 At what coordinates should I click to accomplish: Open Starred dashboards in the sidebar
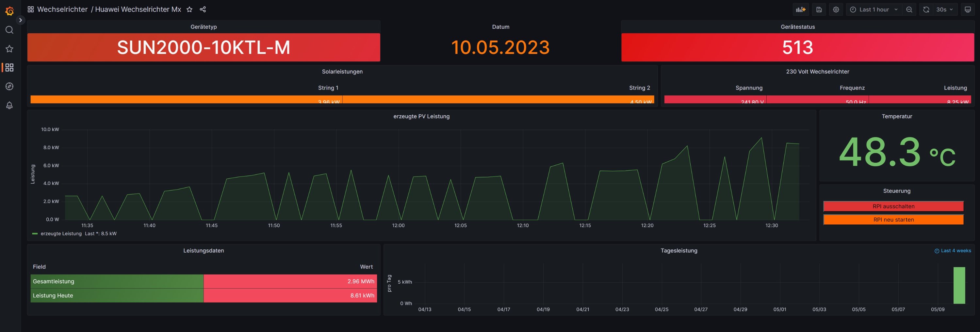tap(9, 49)
